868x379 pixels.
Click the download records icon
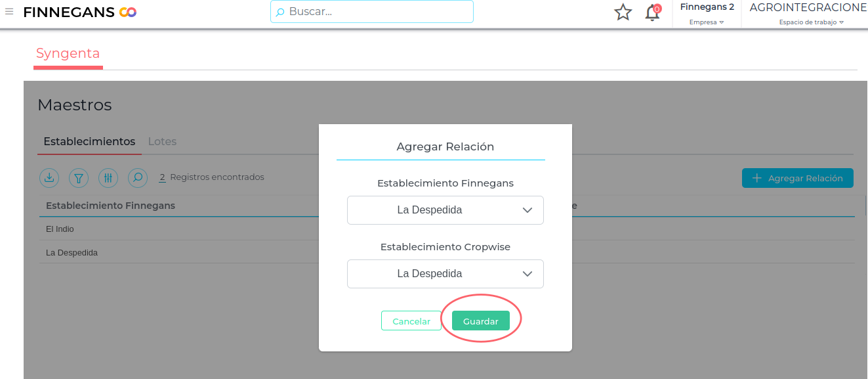[49, 177]
